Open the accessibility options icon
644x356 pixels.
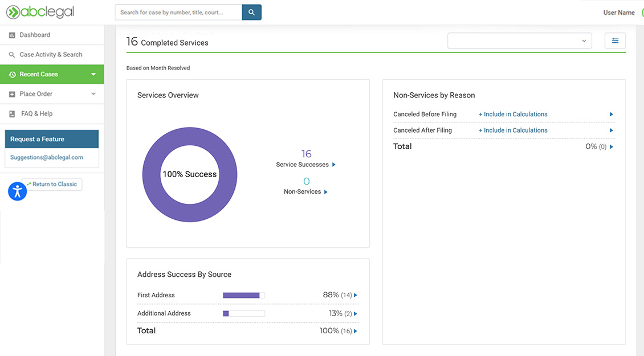point(18,191)
